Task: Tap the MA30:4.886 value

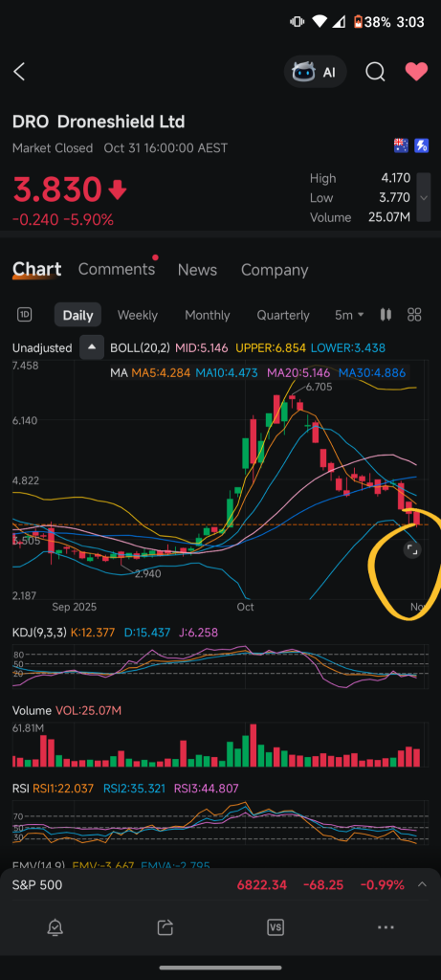Action: click(x=372, y=373)
